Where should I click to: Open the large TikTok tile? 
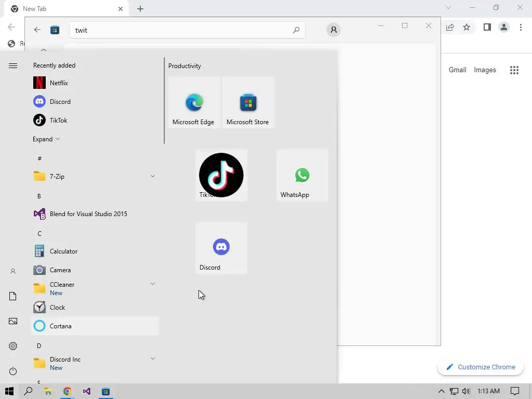pyautogui.click(x=221, y=175)
